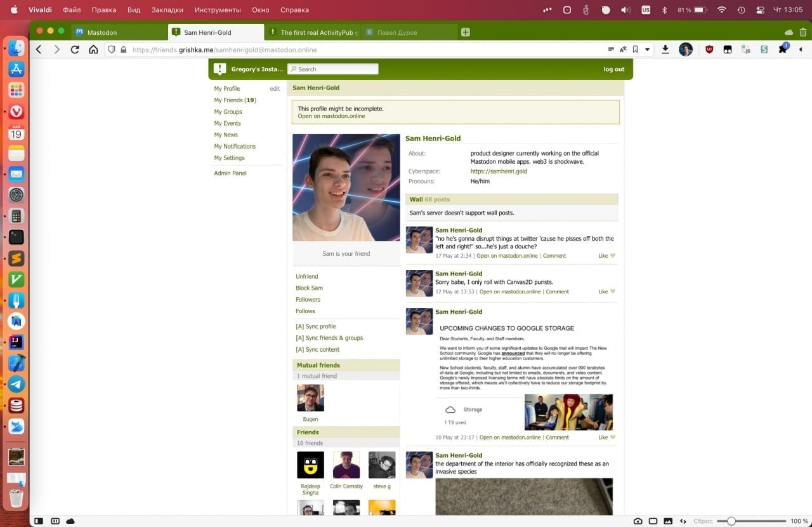Adjust the page zoom slider
This screenshot has width=812, height=527.
tap(731, 521)
